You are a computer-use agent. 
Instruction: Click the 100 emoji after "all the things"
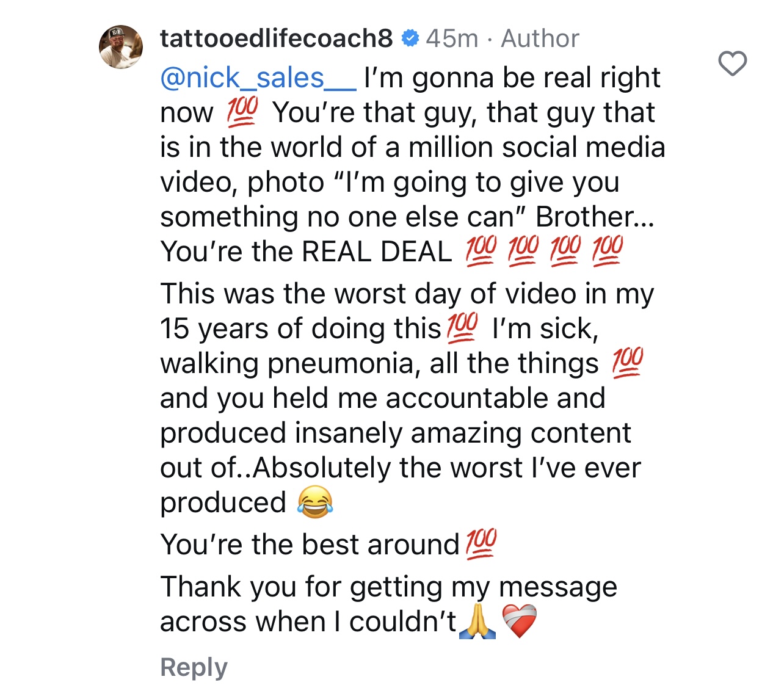628,363
